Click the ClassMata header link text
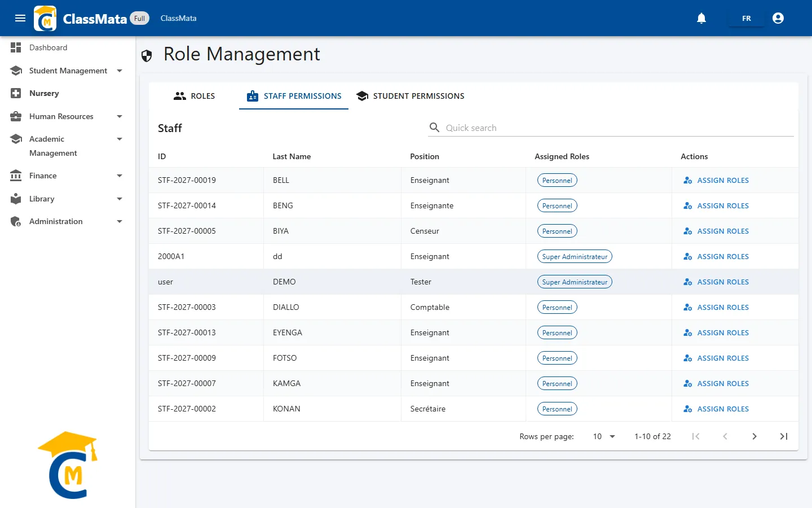 pyautogui.click(x=178, y=18)
